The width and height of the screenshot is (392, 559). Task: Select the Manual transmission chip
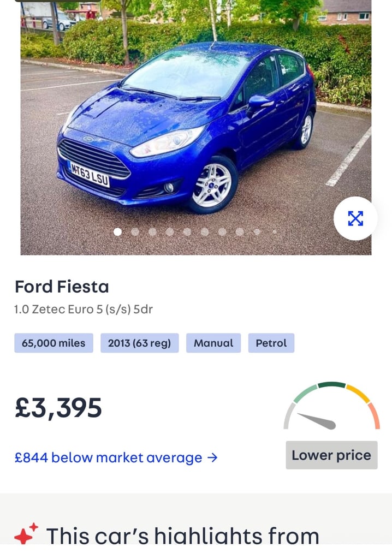click(213, 343)
